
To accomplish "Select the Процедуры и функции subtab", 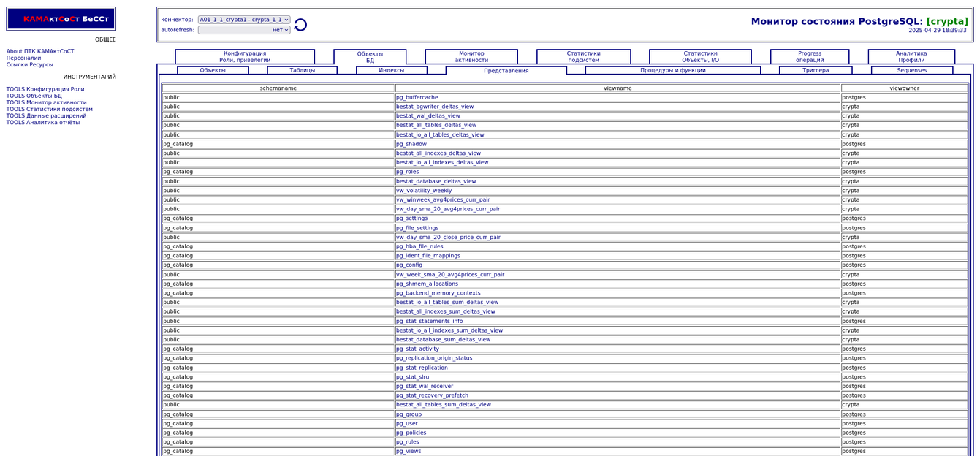I will click(672, 70).
